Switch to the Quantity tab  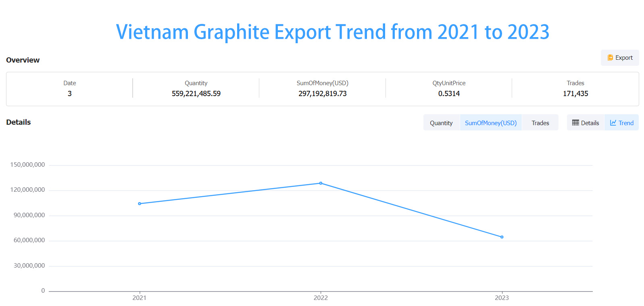441,123
